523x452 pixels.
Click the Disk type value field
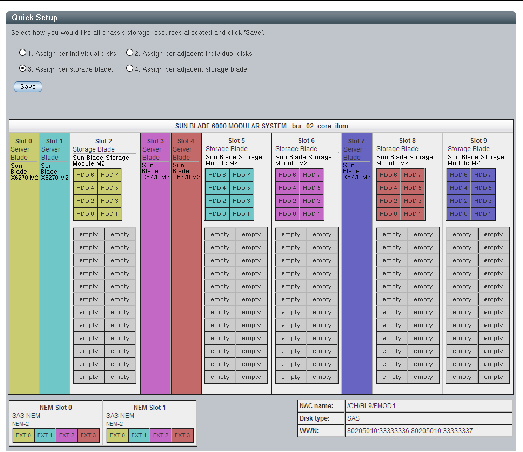(429, 418)
